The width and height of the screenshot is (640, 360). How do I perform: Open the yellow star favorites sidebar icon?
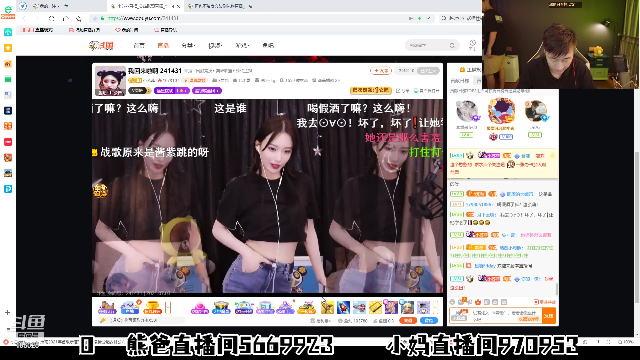8,48
